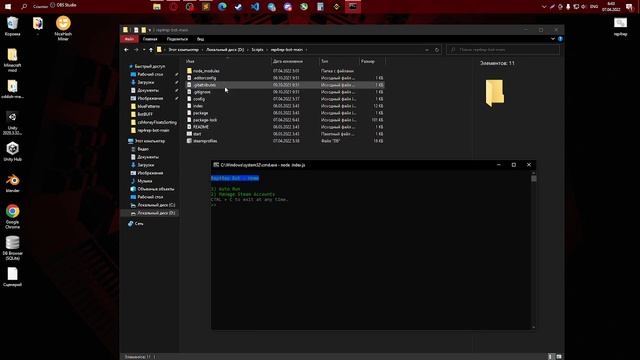Open Видео under This PC

click(140, 149)
